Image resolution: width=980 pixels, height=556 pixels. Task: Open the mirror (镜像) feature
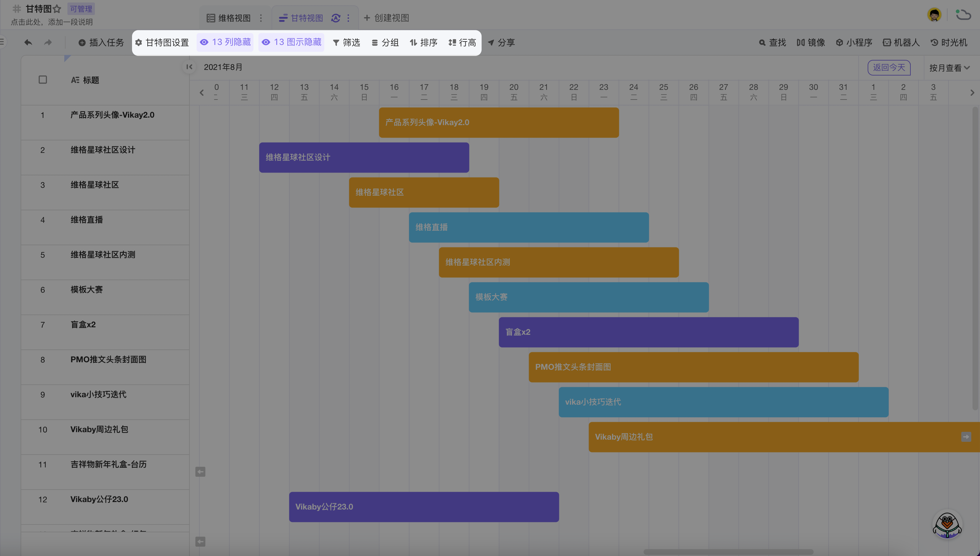coord(811,42)
